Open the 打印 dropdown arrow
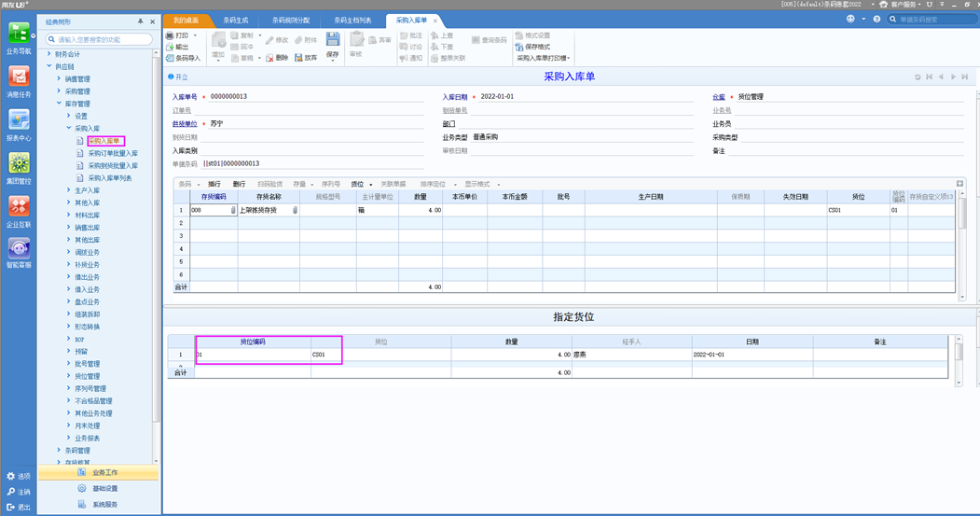980x516 pixels. (x=195, y=35)
